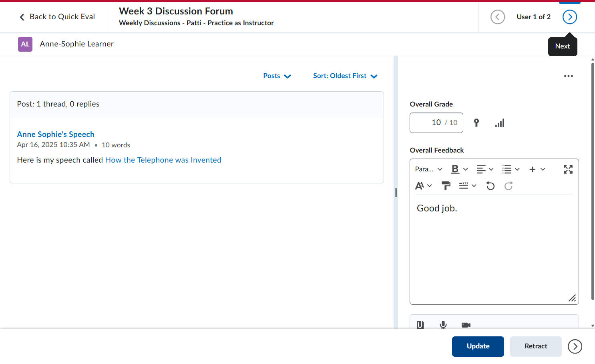
Task: Click the Update button
Action: pos(478,346)
